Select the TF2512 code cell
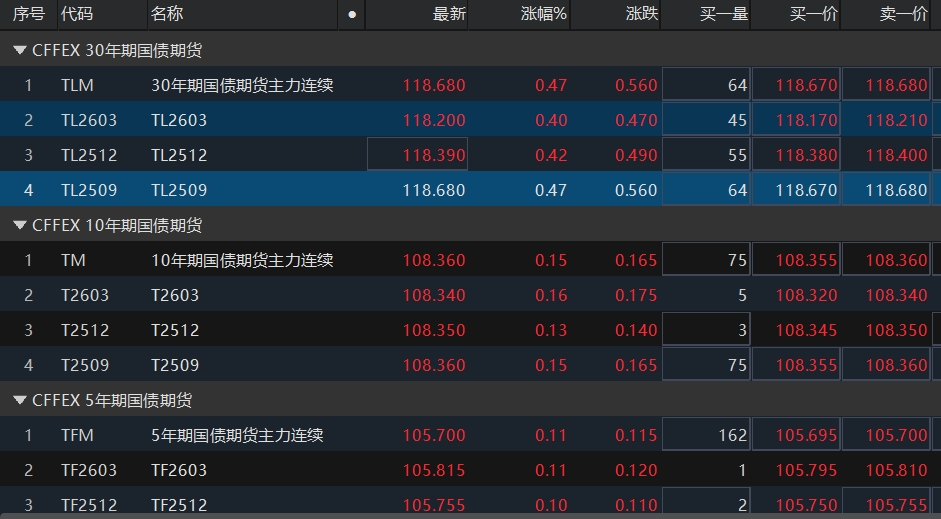 [x=89, y=505]
